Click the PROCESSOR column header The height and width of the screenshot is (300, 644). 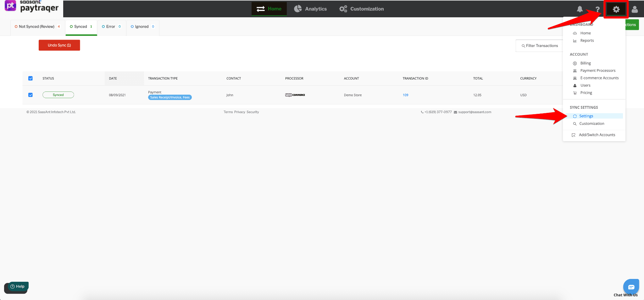pos(294,78)
